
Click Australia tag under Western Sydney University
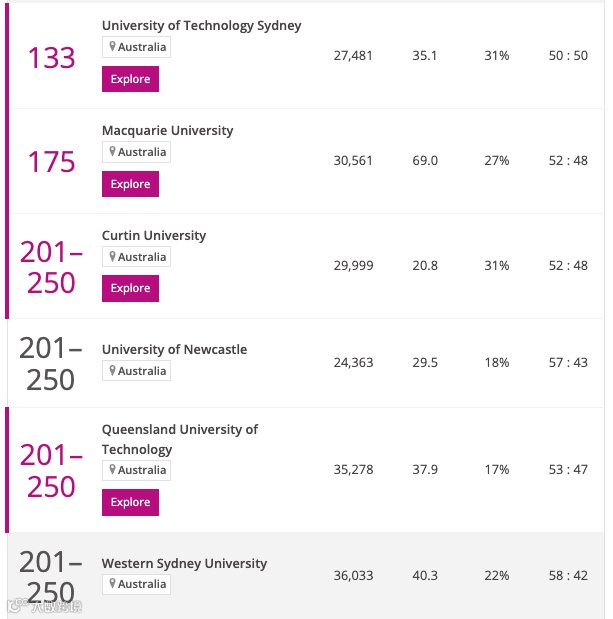[137, 584]
